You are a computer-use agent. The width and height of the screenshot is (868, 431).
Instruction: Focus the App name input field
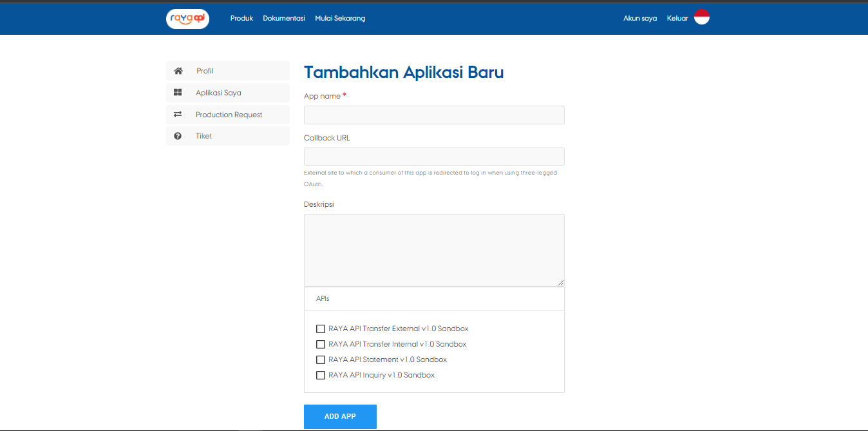point(434,115)
